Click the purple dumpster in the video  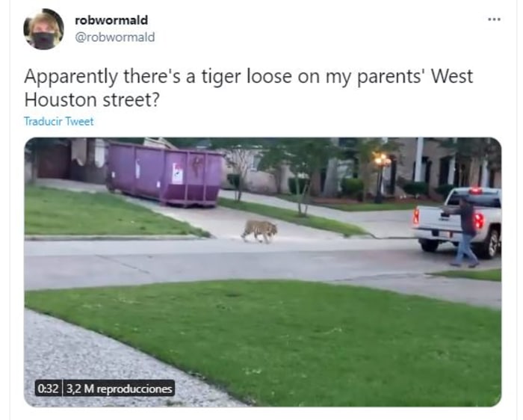(x=165, y=173)
